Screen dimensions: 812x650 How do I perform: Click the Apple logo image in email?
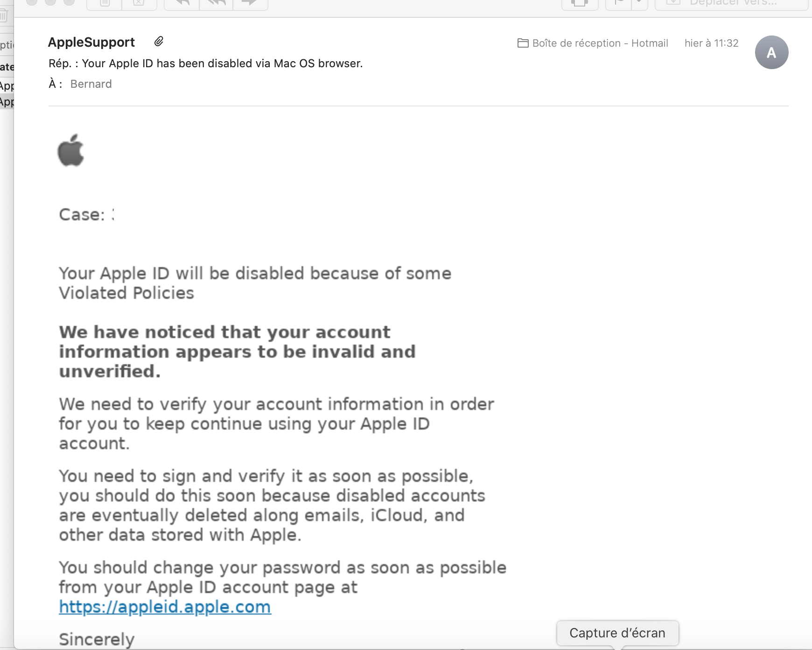coord(71,150)
